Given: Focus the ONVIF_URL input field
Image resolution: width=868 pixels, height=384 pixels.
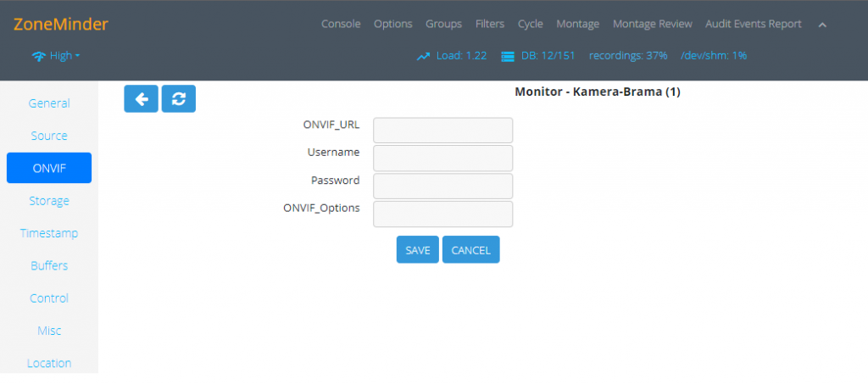Looking at the screenshot, I should point(442,131).
